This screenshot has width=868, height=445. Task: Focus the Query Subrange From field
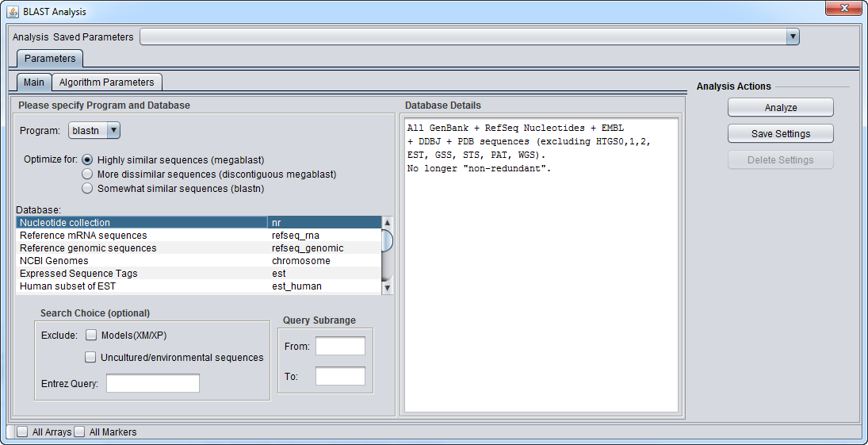coord(340,346)
